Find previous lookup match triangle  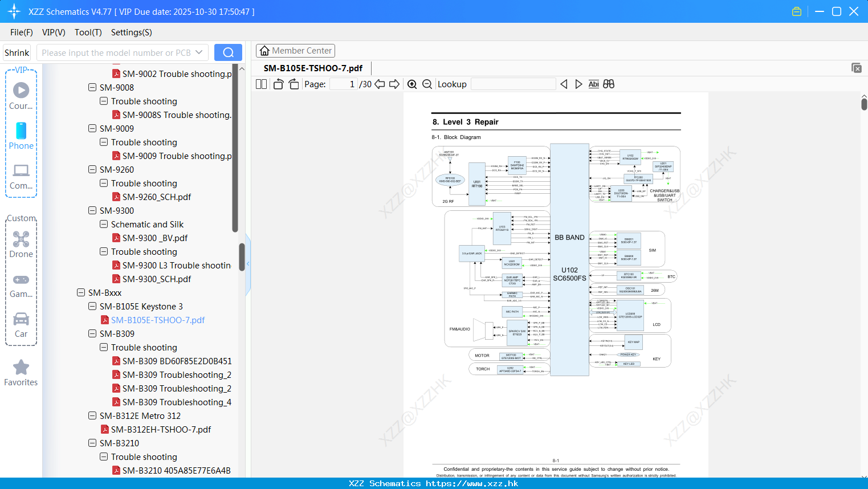click(x=564, y=84)
